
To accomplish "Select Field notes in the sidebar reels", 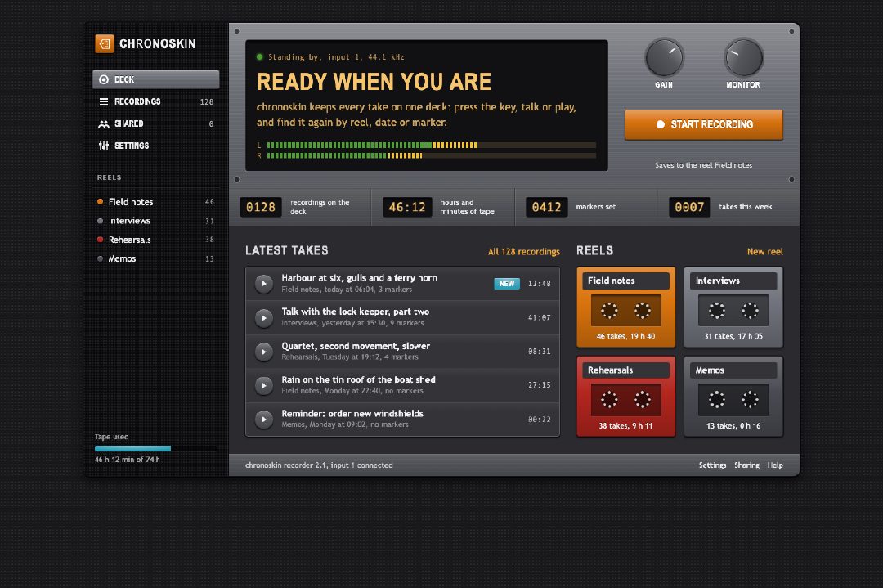I will tap(156, 202).
